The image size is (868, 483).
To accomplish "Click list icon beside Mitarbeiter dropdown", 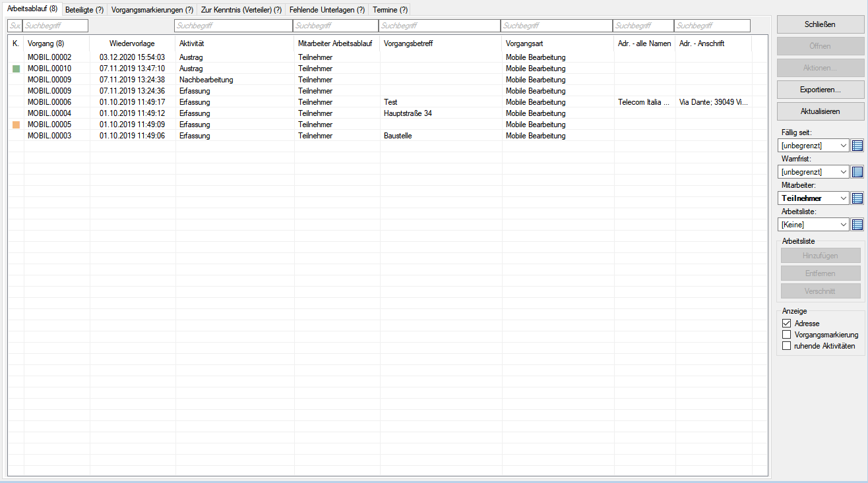I will 857,198.
